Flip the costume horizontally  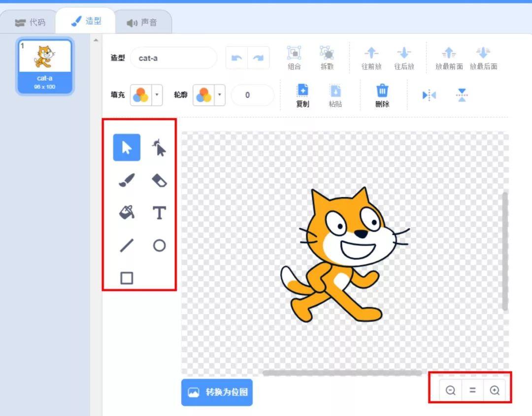pos(429,96)
